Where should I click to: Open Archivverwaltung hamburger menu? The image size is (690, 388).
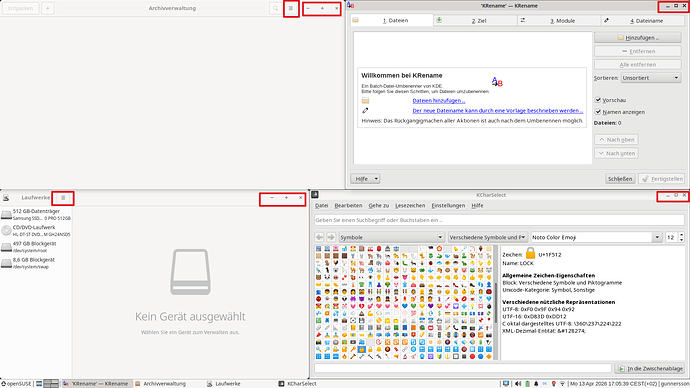[x=291, y=8]
